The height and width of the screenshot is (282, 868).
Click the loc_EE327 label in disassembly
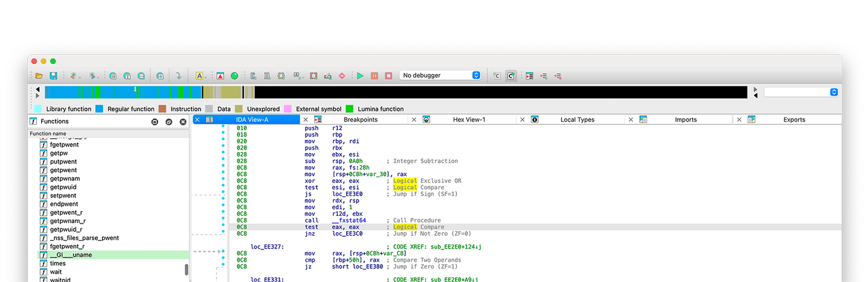point(267,247)
